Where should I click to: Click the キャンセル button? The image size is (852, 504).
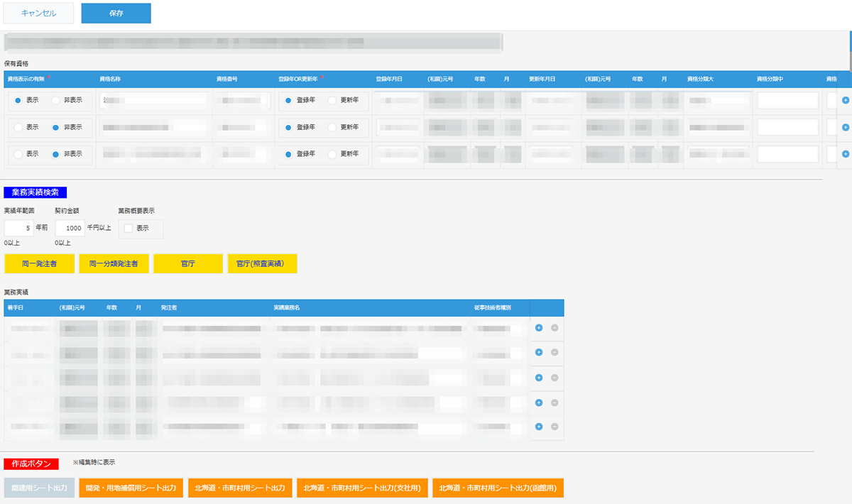coord(39,13)
